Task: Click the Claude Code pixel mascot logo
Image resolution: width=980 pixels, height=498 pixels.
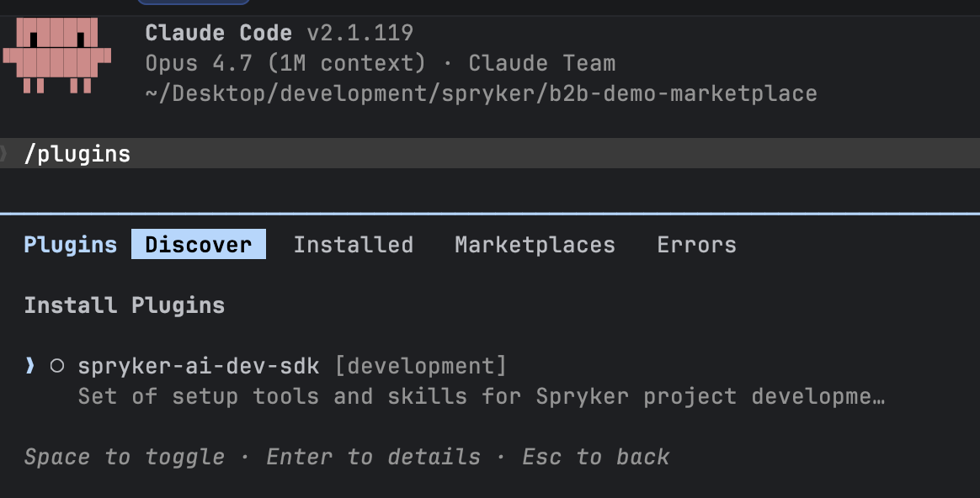Action: pyautogui.click(x=57, y=55)
